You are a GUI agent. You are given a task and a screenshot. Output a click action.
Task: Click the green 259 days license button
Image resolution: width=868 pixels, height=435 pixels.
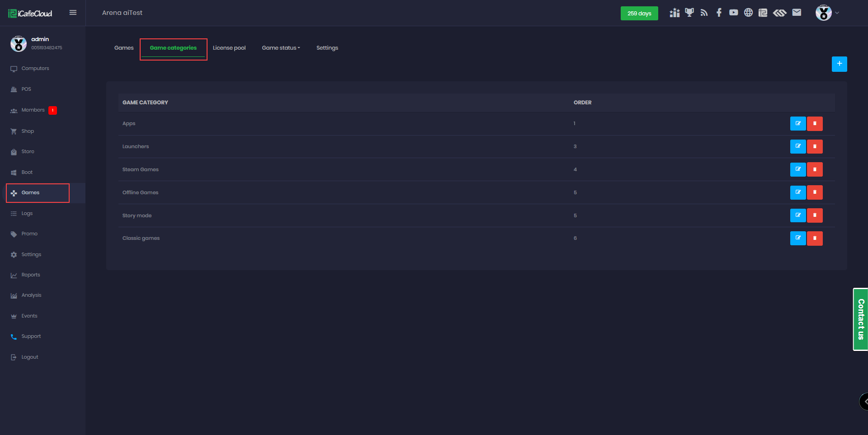coord(639,13)
